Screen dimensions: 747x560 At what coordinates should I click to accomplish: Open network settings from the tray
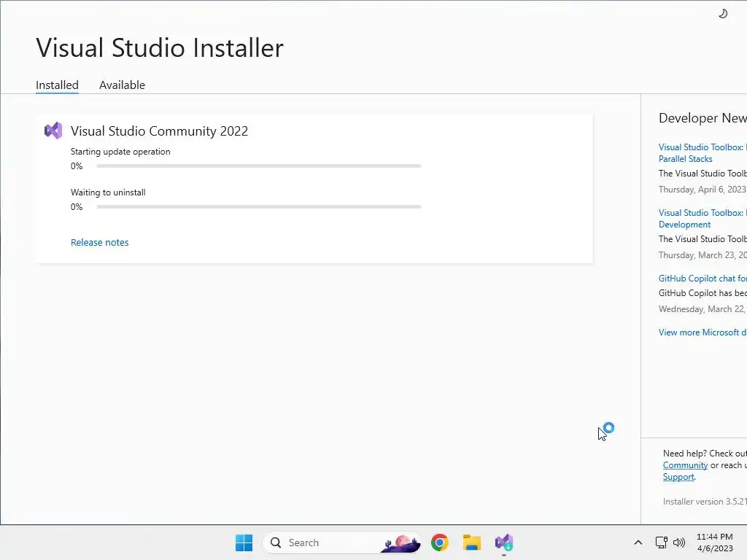[x=661, y=542]
